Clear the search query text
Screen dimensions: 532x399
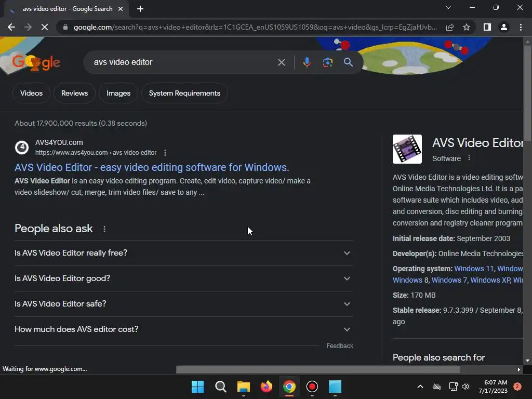click(x=281, y=62)
